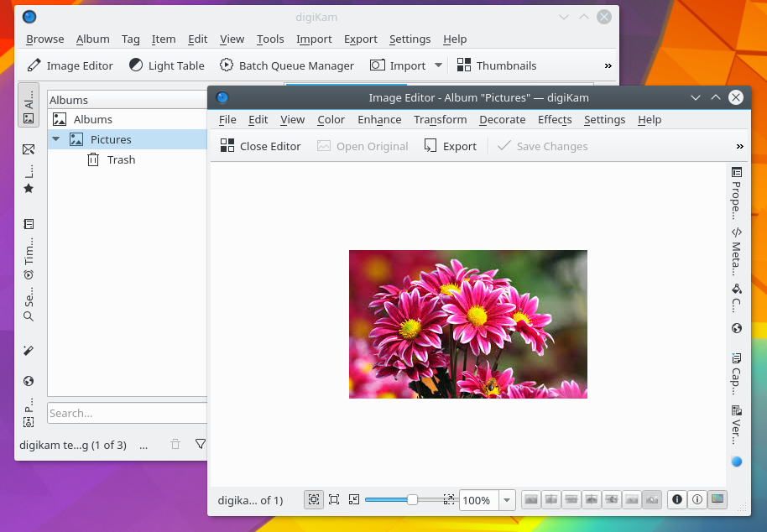Open the Transform menu in editor

[x=440, y=120]
